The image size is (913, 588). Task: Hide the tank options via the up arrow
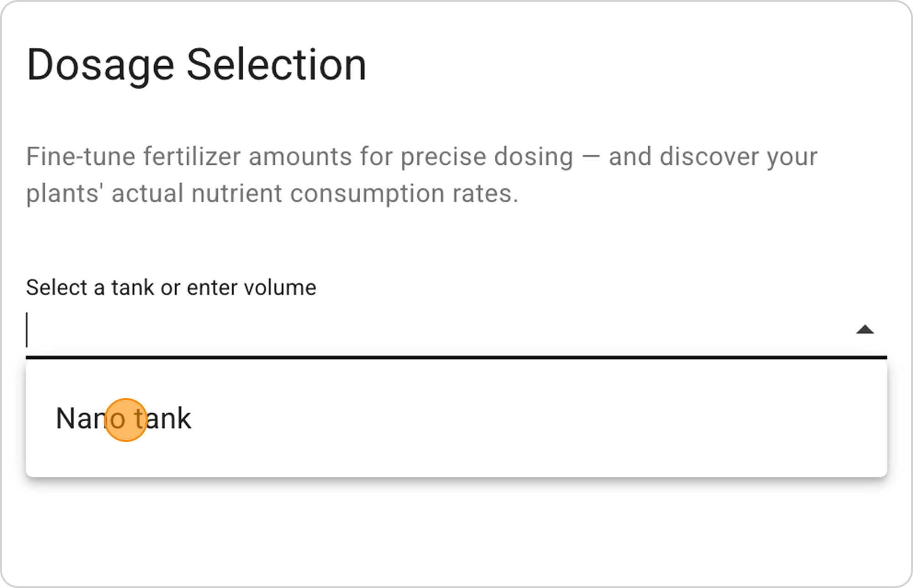point(865,330)
